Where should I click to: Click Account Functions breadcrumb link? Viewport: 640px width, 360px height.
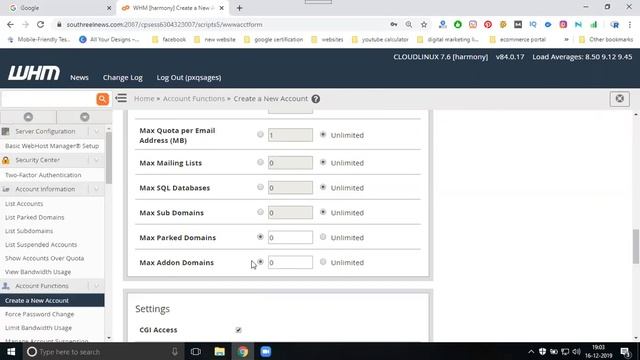point(194,99)
